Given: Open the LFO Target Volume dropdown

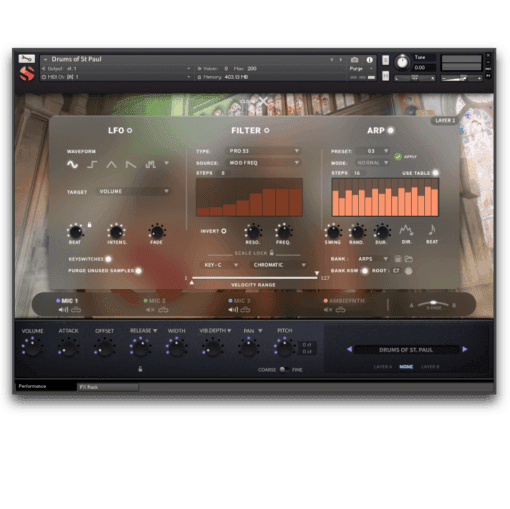Looking at the screenshot, I should [x=133, y=191].
